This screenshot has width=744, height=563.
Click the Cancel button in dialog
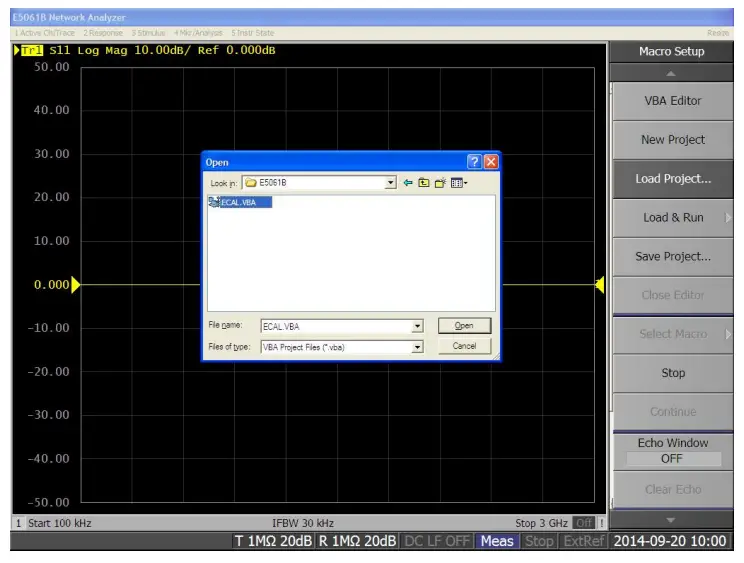click(x=464, y=346)
